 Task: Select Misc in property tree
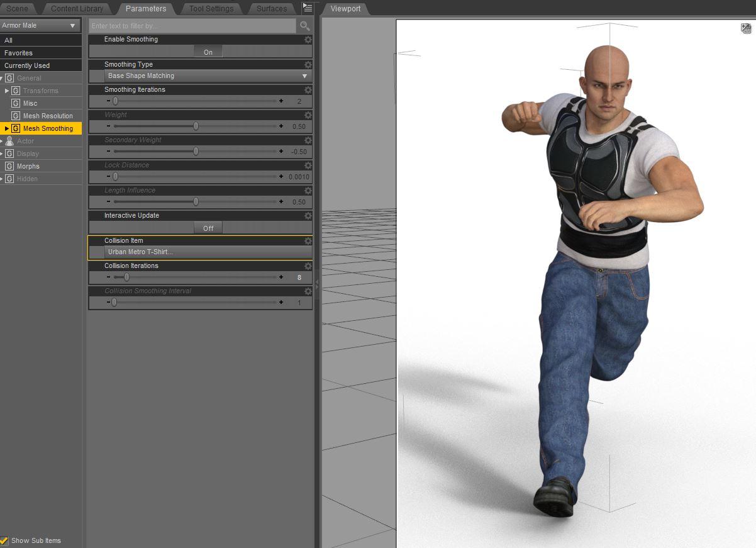point(30,103)
